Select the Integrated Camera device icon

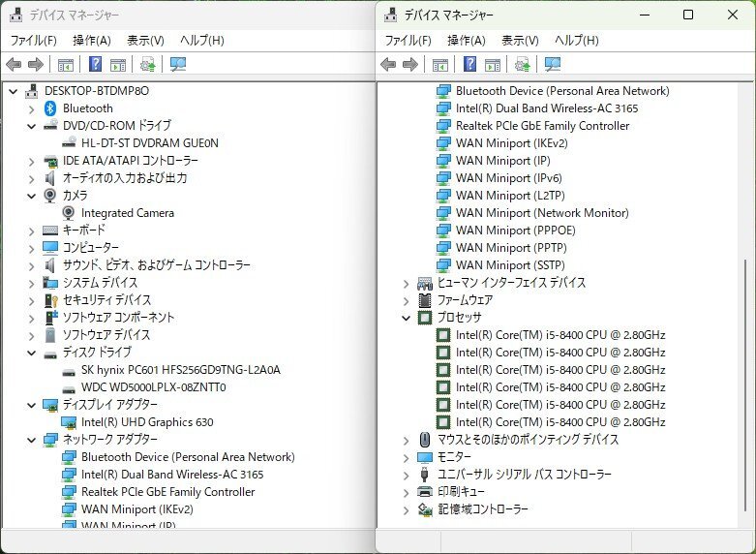[69, 213]
